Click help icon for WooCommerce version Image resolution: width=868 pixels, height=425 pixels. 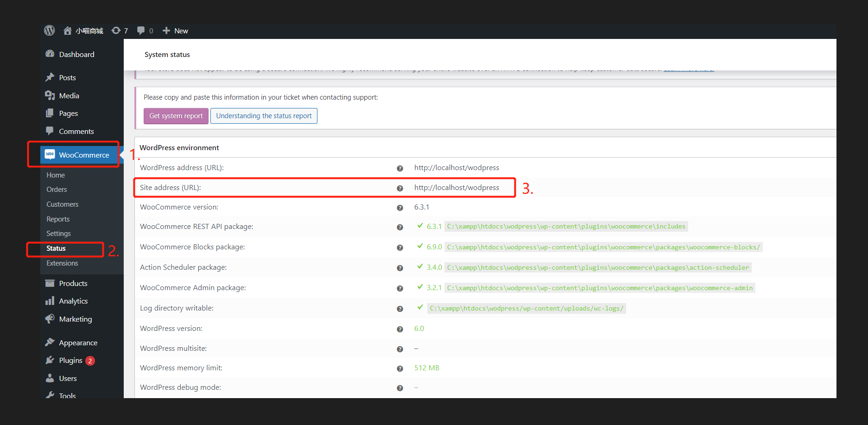click(x=400, y=208)
